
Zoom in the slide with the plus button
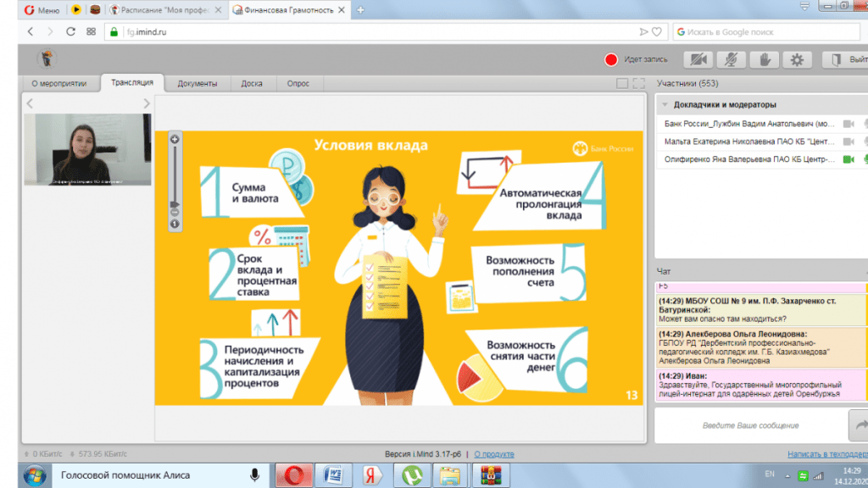175,140
